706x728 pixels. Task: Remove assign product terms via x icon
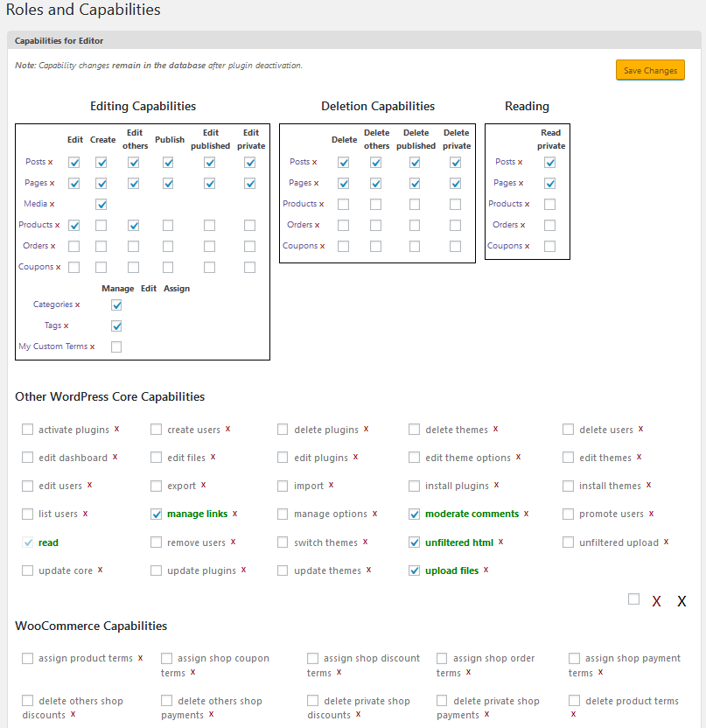click(x=140, y=658)
